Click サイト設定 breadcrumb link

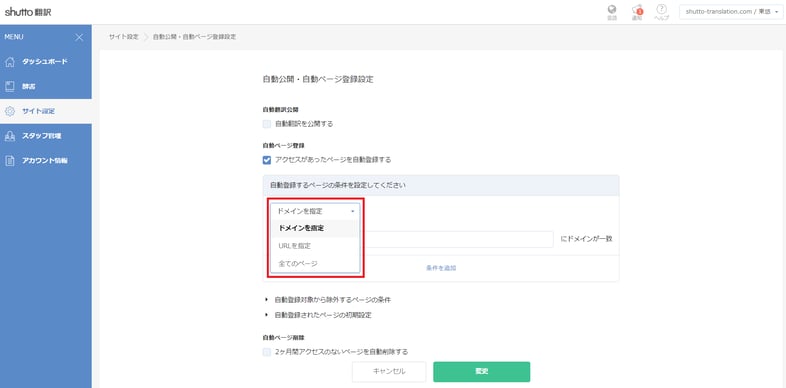tap(123, 37)
